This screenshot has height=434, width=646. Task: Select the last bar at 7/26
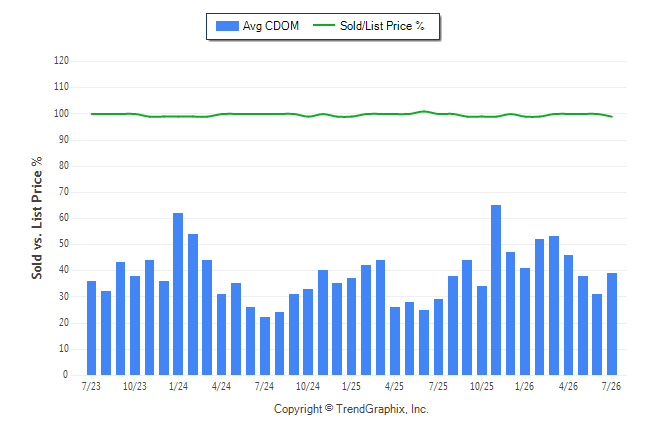[x=612, y=324]
